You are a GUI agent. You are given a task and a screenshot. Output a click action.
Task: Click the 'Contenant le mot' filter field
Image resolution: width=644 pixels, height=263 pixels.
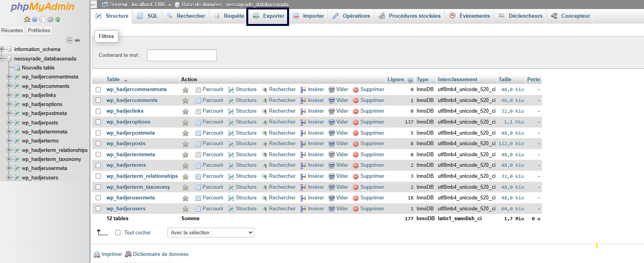pos(182,55)
